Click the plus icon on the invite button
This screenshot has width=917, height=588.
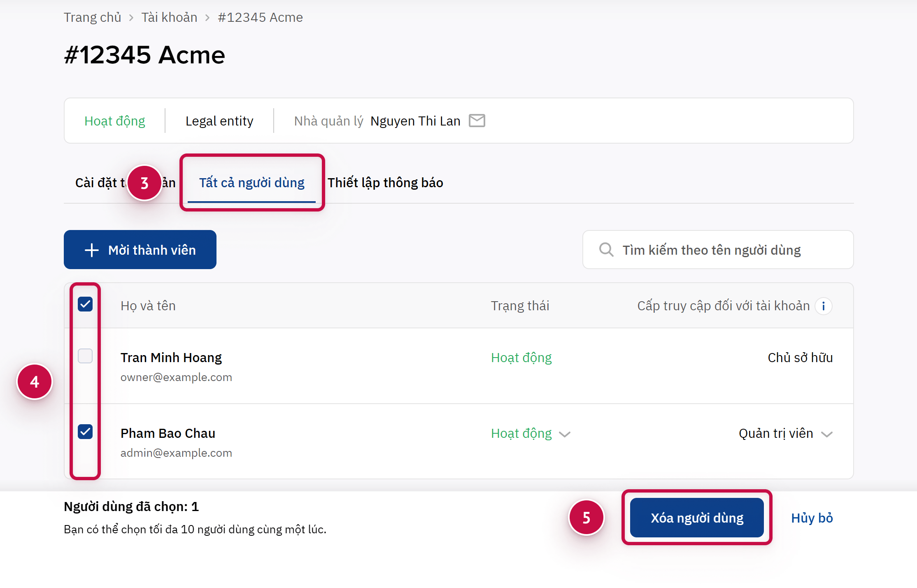(x=91, y=250)
